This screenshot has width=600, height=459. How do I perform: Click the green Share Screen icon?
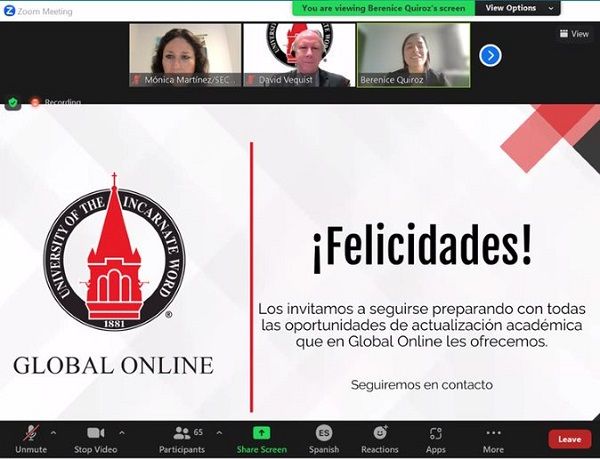(261, 433)
